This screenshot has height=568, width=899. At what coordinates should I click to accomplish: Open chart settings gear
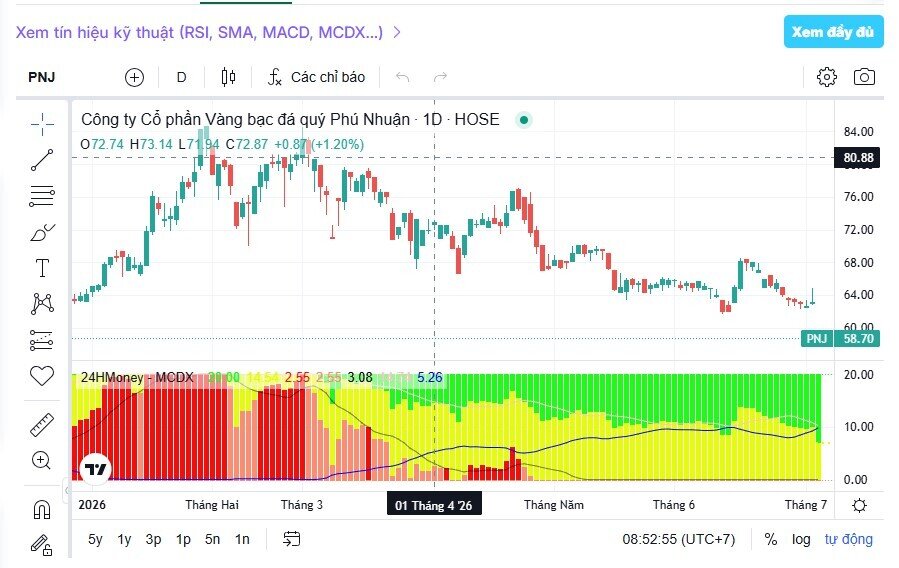tap(826, 77)
